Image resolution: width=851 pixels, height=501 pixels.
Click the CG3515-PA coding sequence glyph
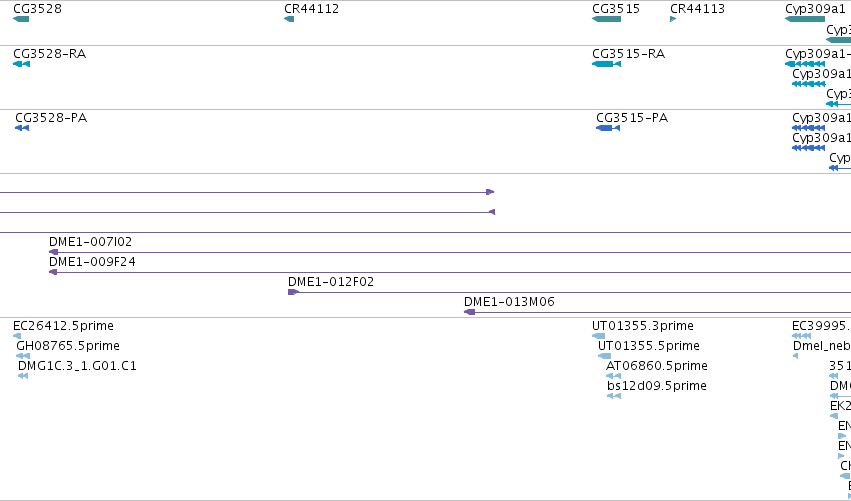(608, 128)
